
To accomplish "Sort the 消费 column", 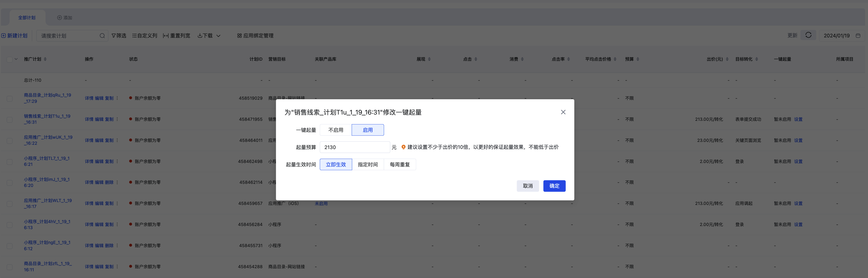I will coord(522,59).
